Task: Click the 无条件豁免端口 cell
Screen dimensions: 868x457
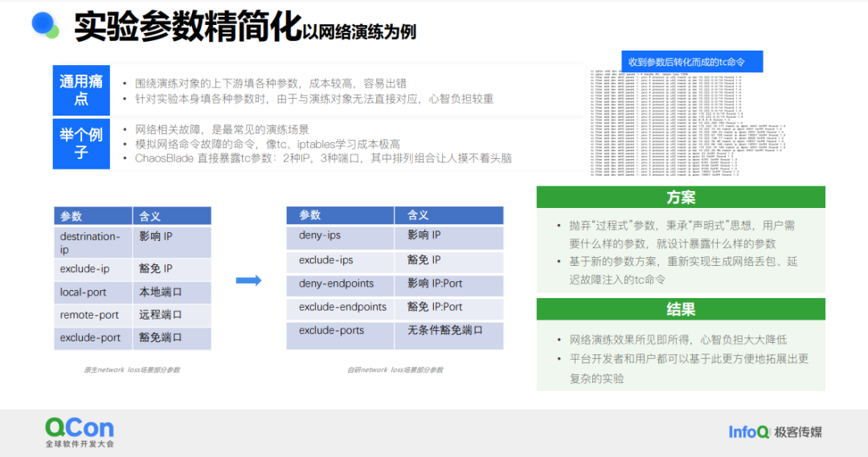Action: point(449,335)
